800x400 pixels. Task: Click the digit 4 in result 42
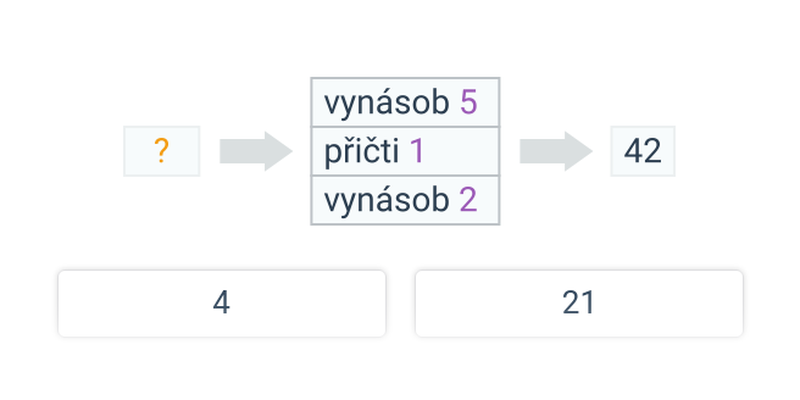click(x=634, y=151)
